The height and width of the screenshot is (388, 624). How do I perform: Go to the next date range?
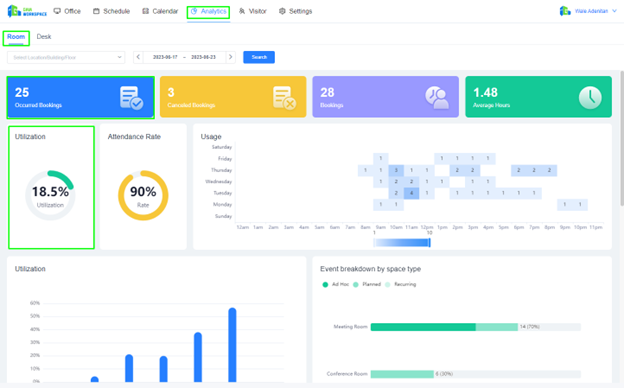point(230,57)
